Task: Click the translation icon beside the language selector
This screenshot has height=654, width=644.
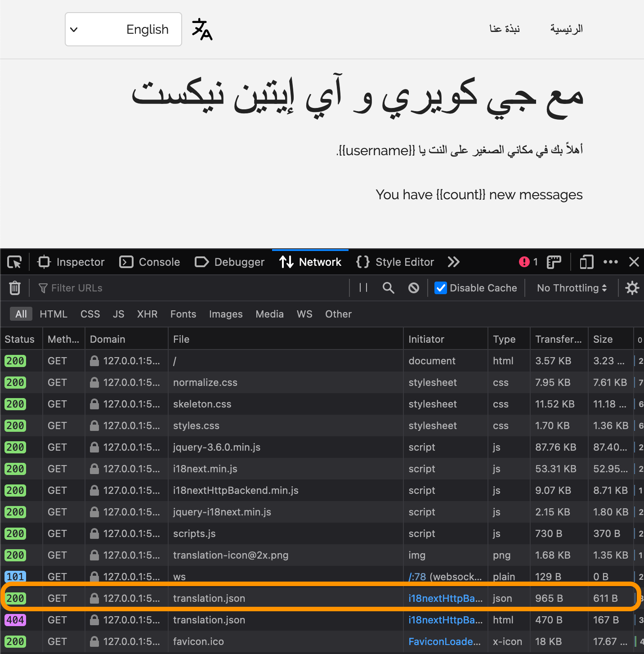Action: (201, 29)
